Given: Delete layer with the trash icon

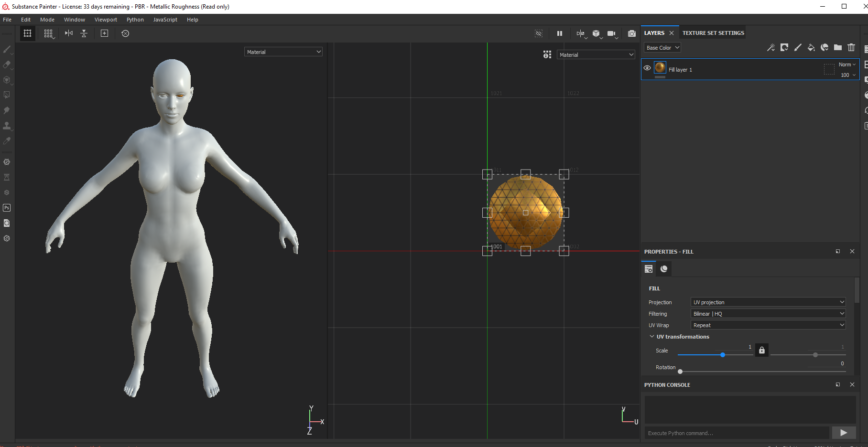Looking at the screenshot, I should [851, 47].
